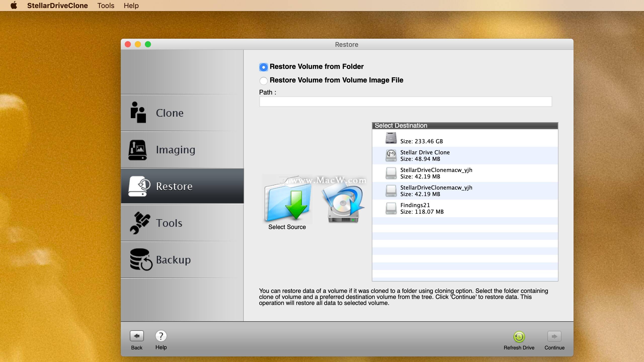Click the Select Destination list header
The width and height of the screenshot is (644, 362).
coord(465,126)
